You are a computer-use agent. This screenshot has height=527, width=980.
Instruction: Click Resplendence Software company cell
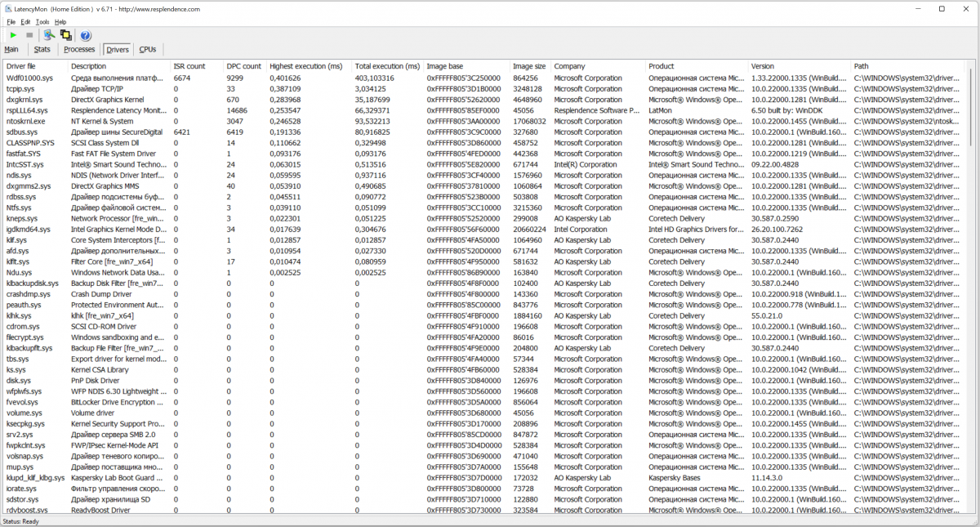point(599,110)
